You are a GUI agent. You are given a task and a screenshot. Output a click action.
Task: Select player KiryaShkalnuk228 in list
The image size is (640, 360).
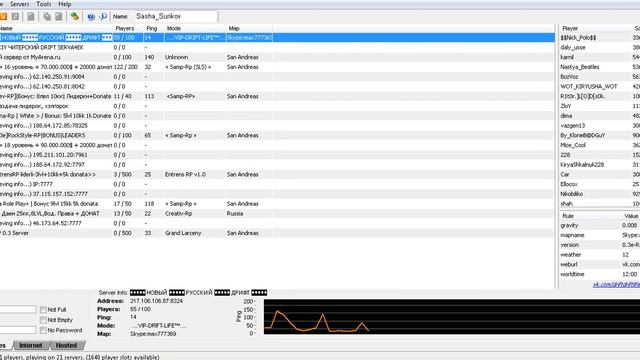coord(600,164)
